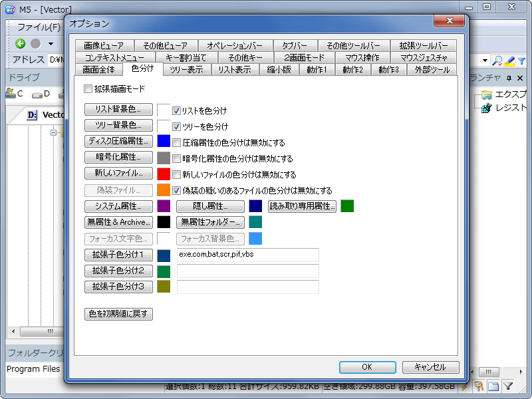This screenshot has height=399, width=532.
Task: Click the funnel filter icon in status bar
Action: click(508, 386)
